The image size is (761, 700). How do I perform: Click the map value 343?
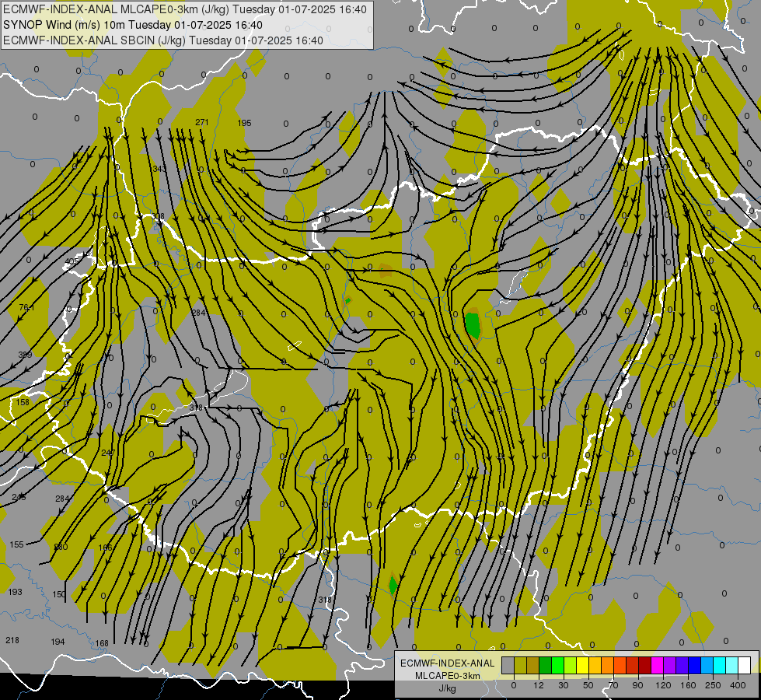point(159,169)
